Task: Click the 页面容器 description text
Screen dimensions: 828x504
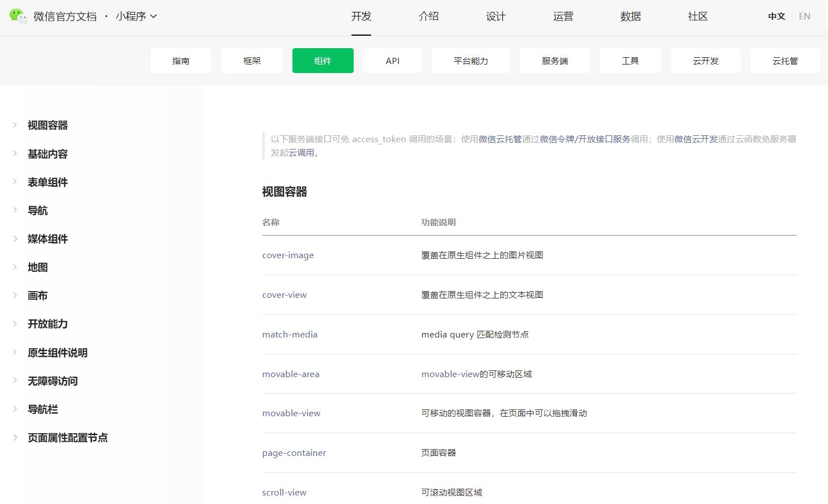Action: point(439,452)
